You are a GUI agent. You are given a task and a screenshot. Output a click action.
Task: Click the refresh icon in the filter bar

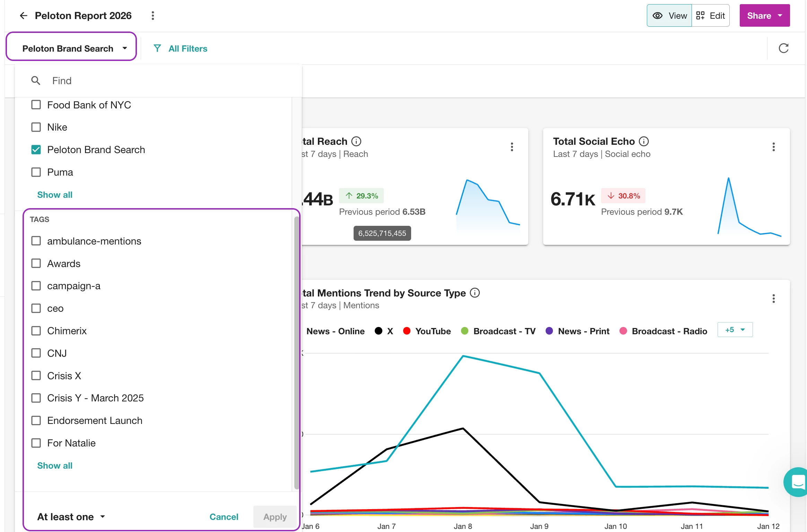tap(783, 48)
